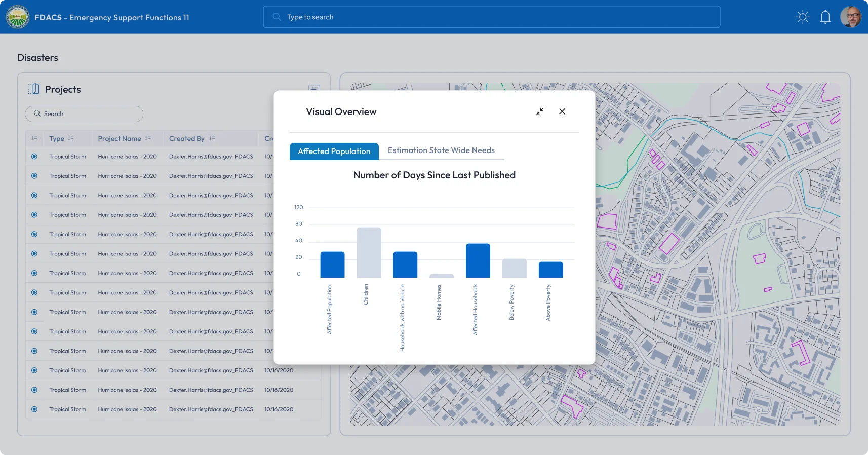Focus the Projects search field
This screenshot has width=868, height=455.
(x=84, y=114)
